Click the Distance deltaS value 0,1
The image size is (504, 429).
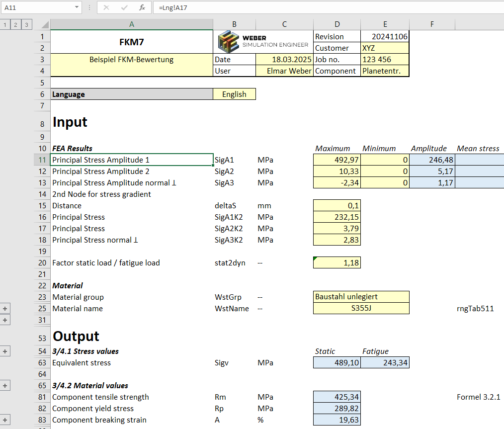337,206
